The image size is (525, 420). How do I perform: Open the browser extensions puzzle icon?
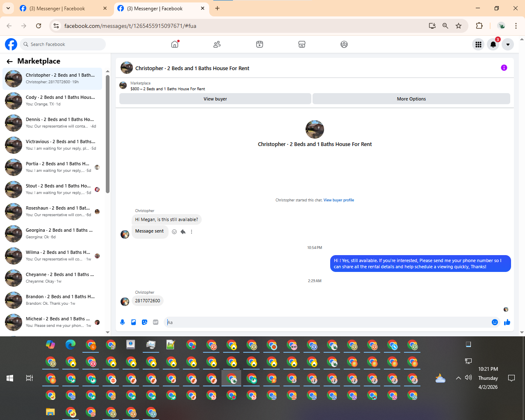pos(479,26)
